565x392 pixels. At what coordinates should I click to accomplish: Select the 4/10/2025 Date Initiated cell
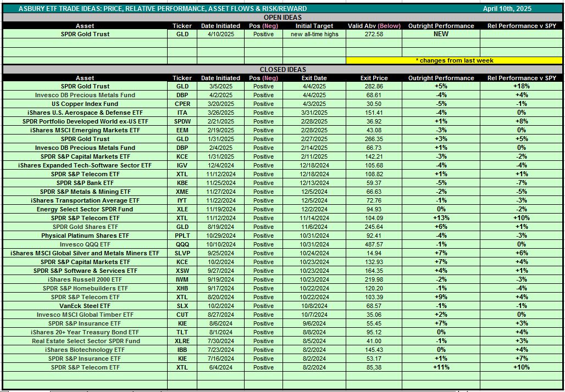[x=220, y=34]
